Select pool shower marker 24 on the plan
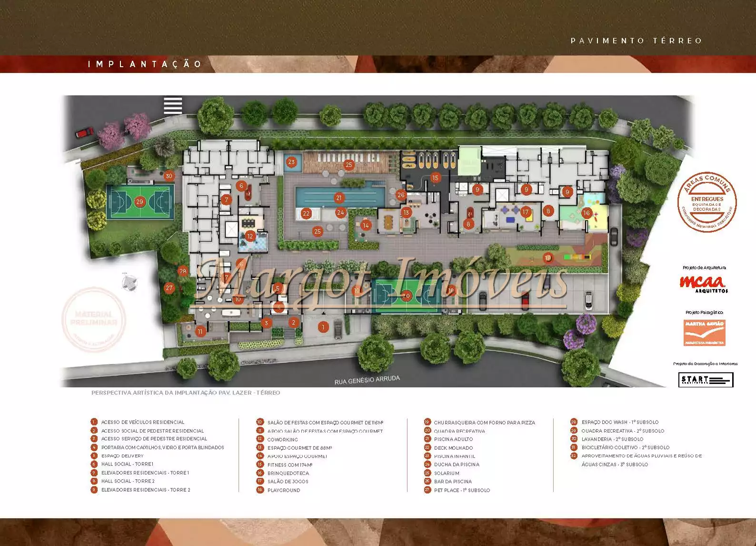756x546 pixels. (x=340, y=213)
